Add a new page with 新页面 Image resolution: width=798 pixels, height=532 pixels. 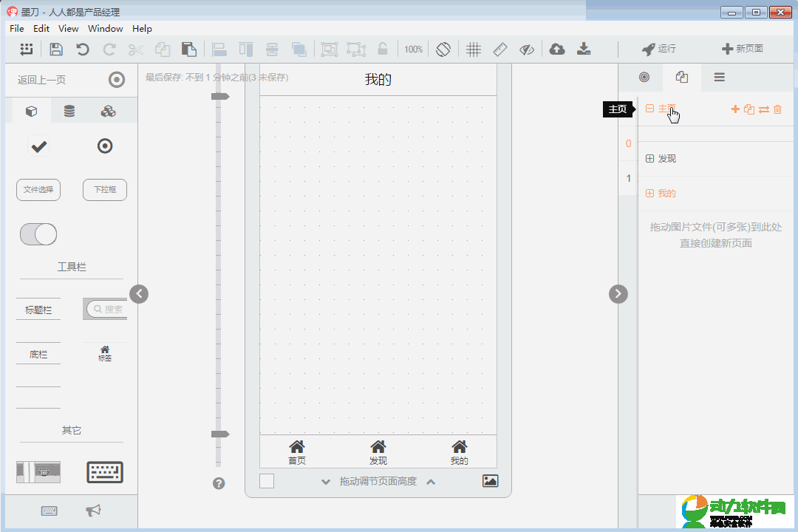click(743, 49)
